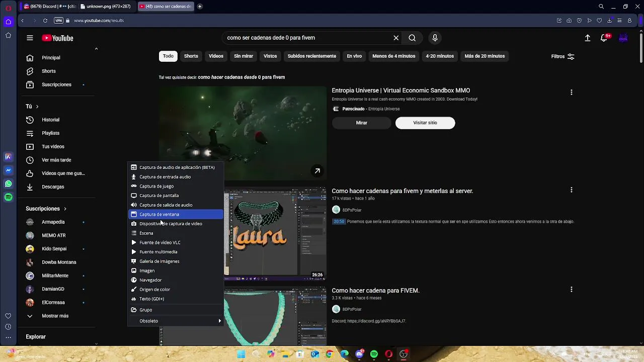Click the Windows Start button
Viewport: 644px width, 362px height.
[241, 354]
